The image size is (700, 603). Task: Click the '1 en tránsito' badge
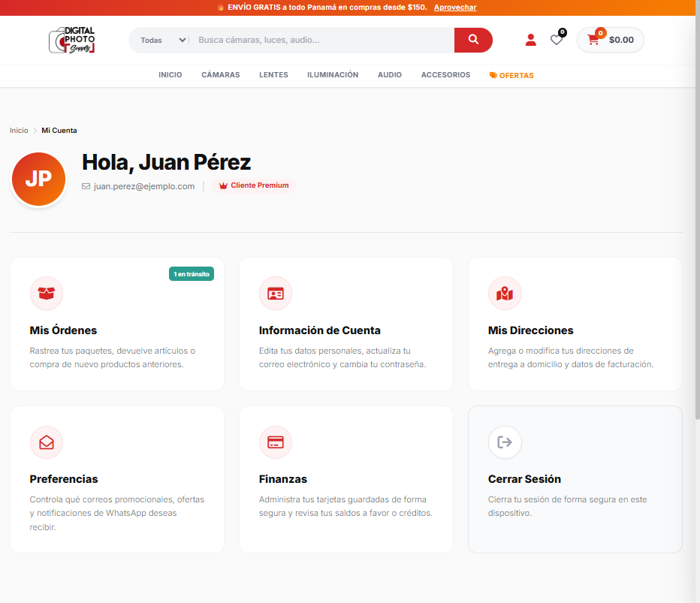(192, 274)
